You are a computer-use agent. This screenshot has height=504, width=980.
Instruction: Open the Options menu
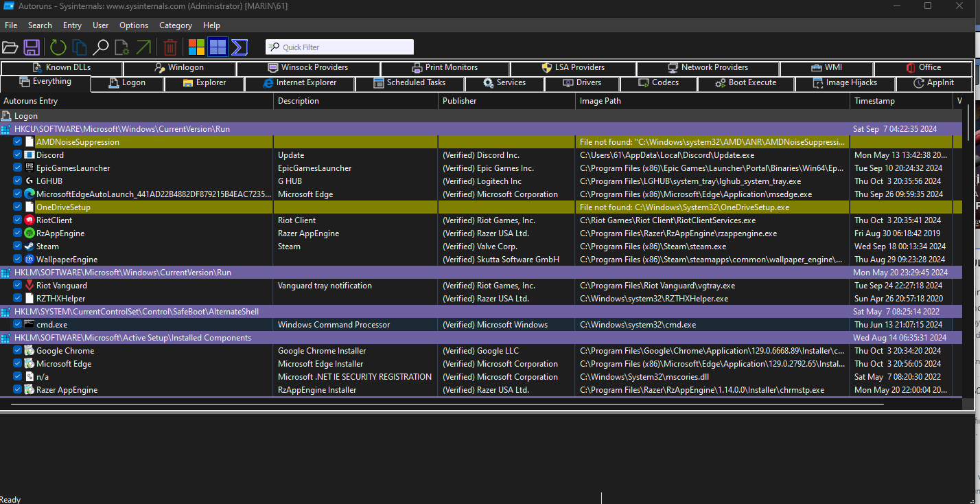point(134,25)
